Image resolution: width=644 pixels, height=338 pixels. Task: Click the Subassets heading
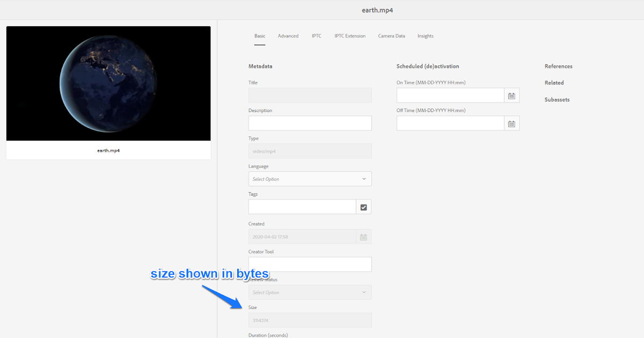(x=557, y=100)
